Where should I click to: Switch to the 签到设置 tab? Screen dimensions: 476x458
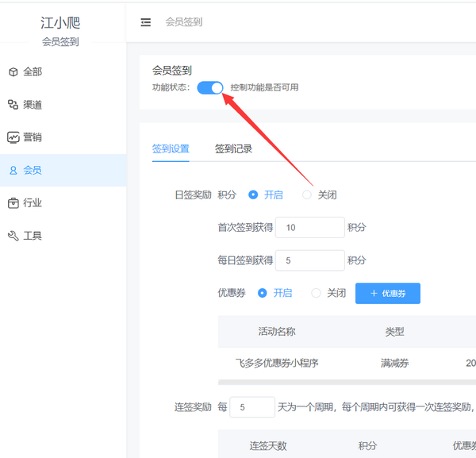point(171,148)
